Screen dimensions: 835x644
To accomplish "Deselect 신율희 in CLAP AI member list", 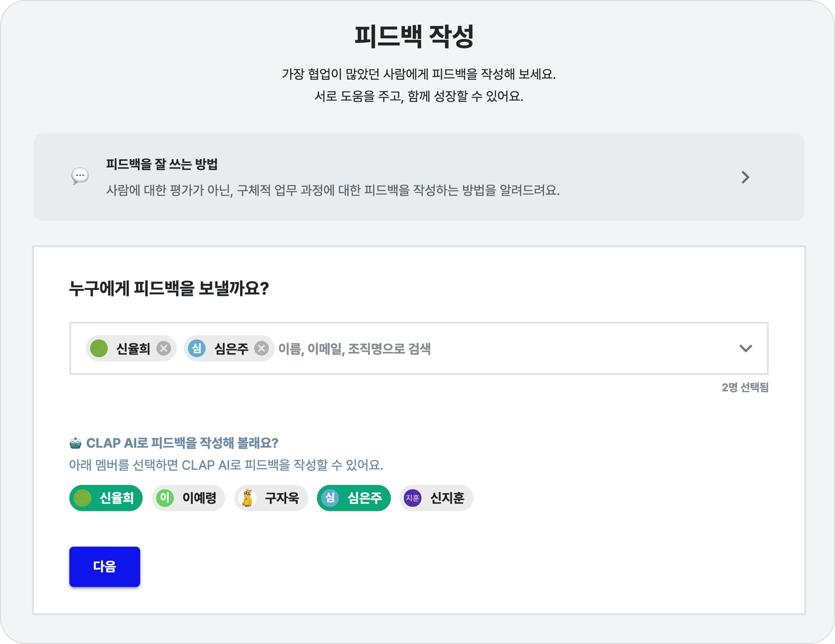I will tap(106, 498).
